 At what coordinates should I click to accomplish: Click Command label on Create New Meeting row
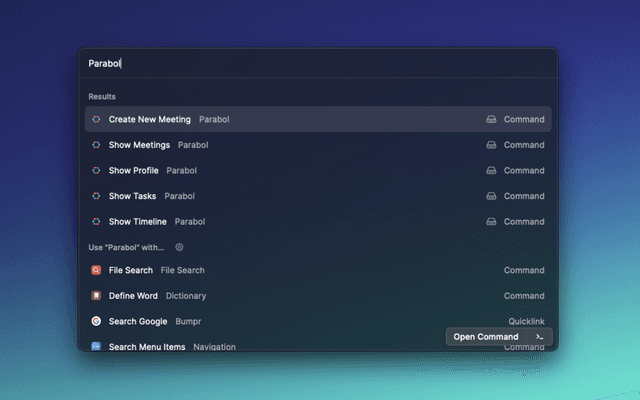pos(524,119)
